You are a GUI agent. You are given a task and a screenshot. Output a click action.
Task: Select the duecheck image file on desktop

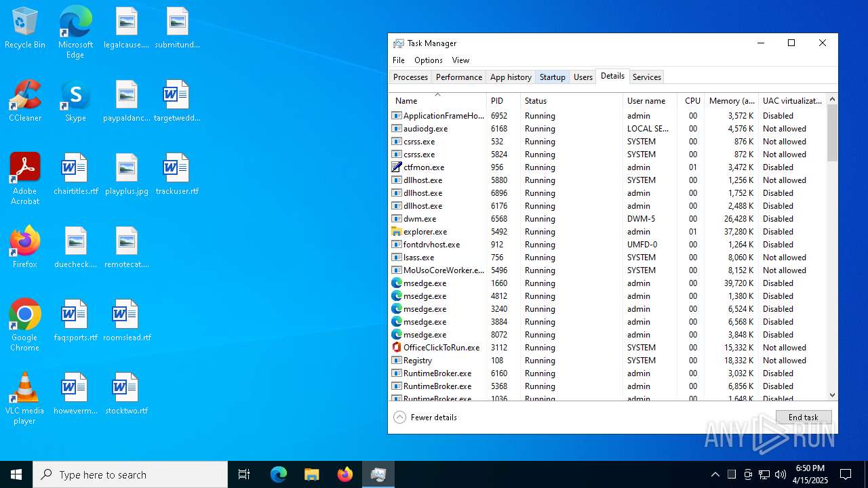coord(75,247)
